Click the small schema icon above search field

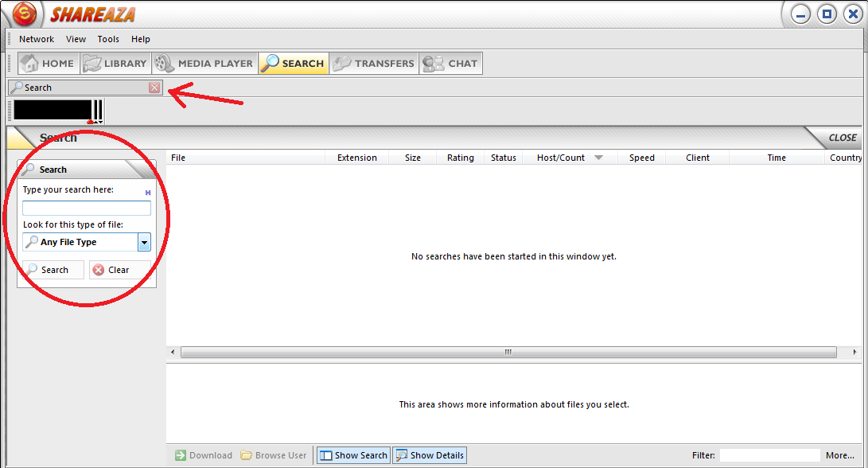tap(148, 193)
